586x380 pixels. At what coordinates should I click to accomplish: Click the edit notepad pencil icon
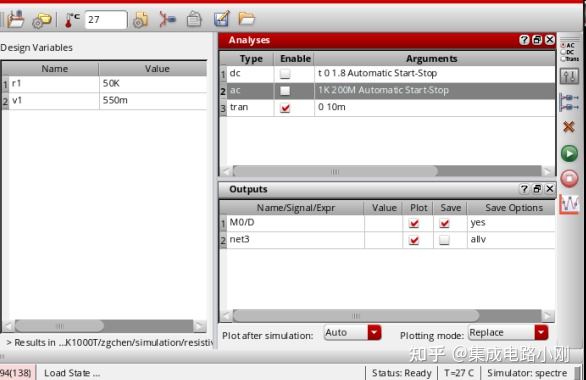pos(221,19)
